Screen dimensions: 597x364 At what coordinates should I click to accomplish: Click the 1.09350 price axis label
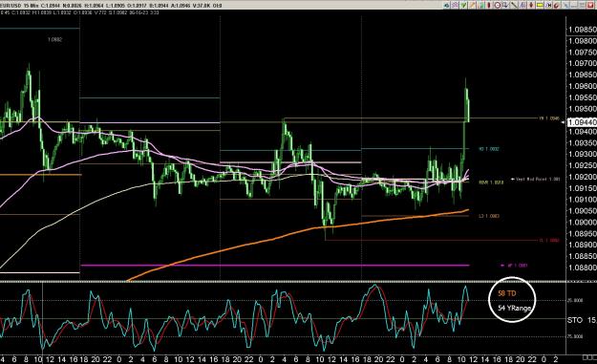coord(583,143)
